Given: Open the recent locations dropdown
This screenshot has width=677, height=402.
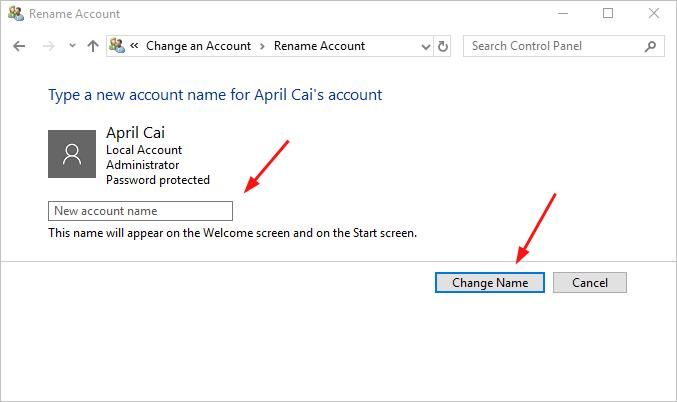Looking at the screenshot, I should tap(72, 46).
